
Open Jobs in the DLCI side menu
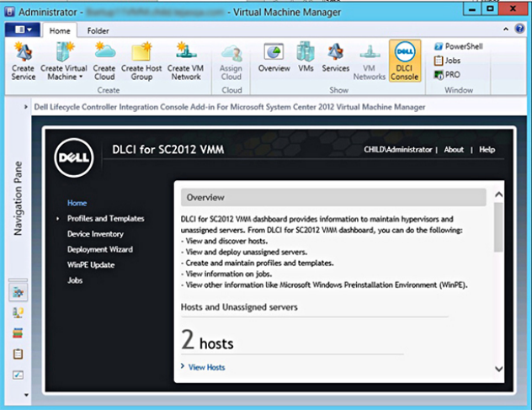pyautogui.click(x=75, y=280)
